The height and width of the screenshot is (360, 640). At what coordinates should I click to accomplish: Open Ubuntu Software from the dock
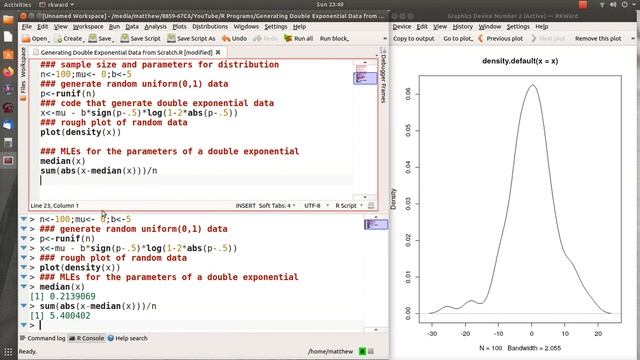coord(8,54)
